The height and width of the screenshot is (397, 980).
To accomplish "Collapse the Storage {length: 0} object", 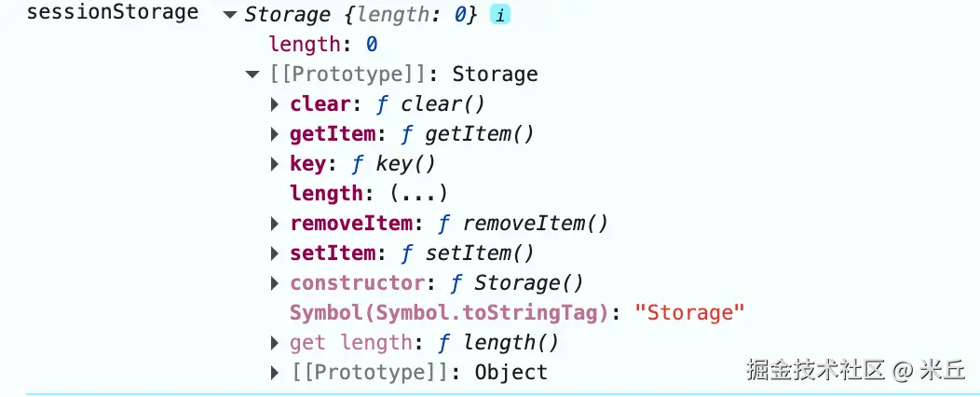I will [x=230, y=15].
